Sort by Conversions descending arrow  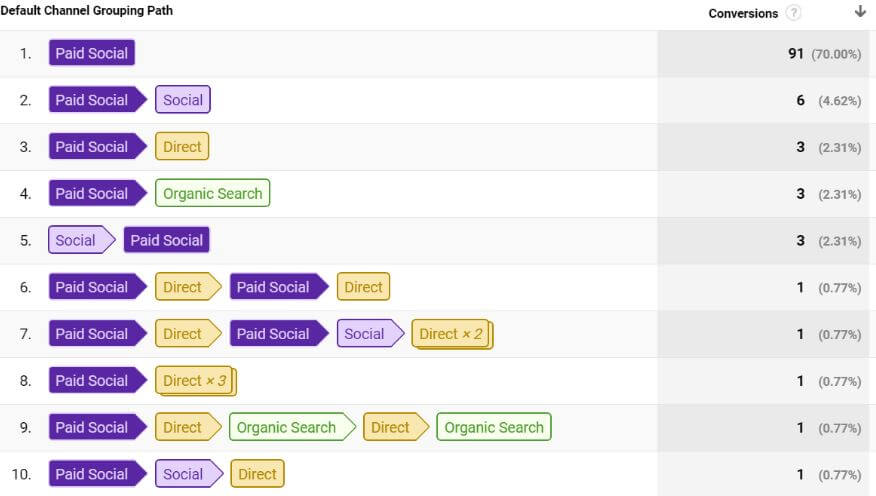(x=860, y=12)
